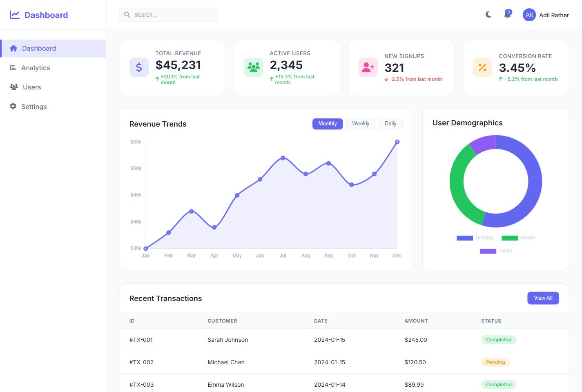The image size is (582, 392).
Task: Click the Users group icon in sidebar
Action: click(14, 87)
